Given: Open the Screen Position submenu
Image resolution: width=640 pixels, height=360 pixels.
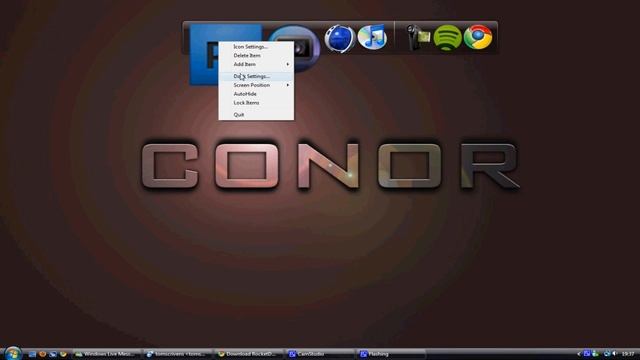Looking at the screenshot, I should 256,85.
